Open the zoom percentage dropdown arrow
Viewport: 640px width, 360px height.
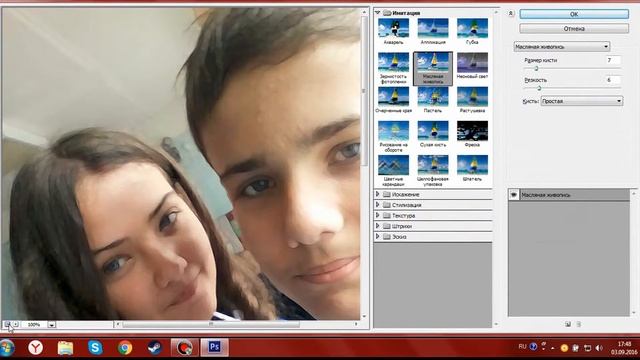pos(51,324)
